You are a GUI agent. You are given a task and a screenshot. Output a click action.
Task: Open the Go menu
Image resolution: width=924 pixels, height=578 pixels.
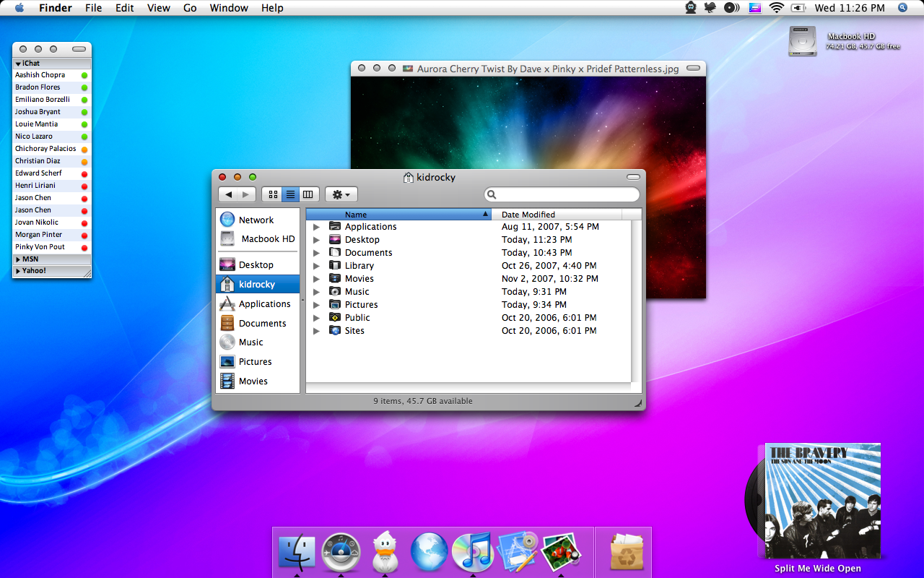190,8
